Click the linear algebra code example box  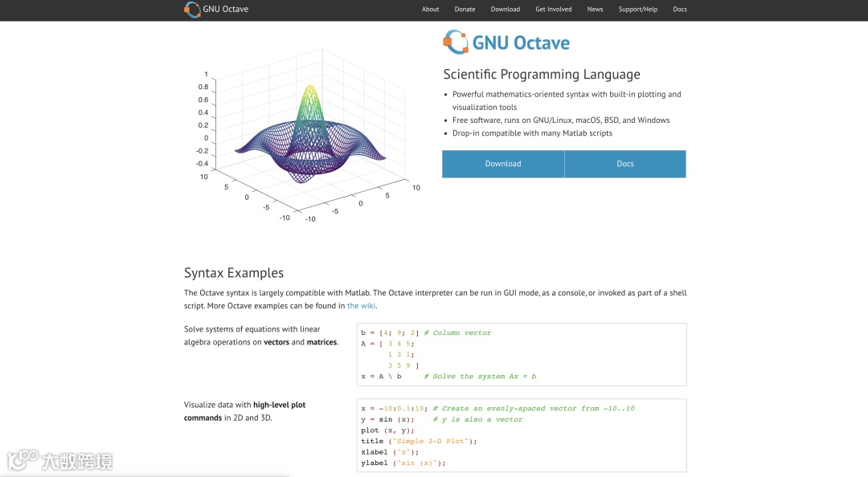522,355
